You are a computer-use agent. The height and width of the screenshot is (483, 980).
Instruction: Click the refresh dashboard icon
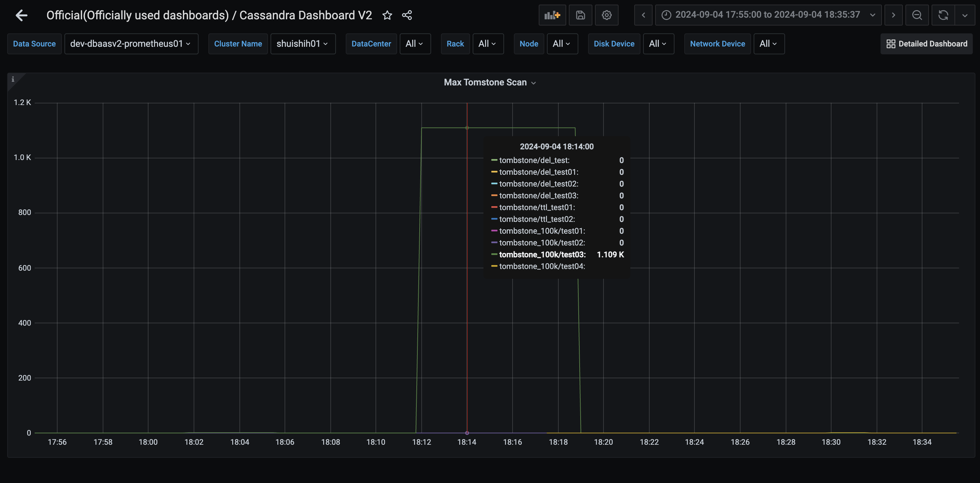tap(943, 15)
